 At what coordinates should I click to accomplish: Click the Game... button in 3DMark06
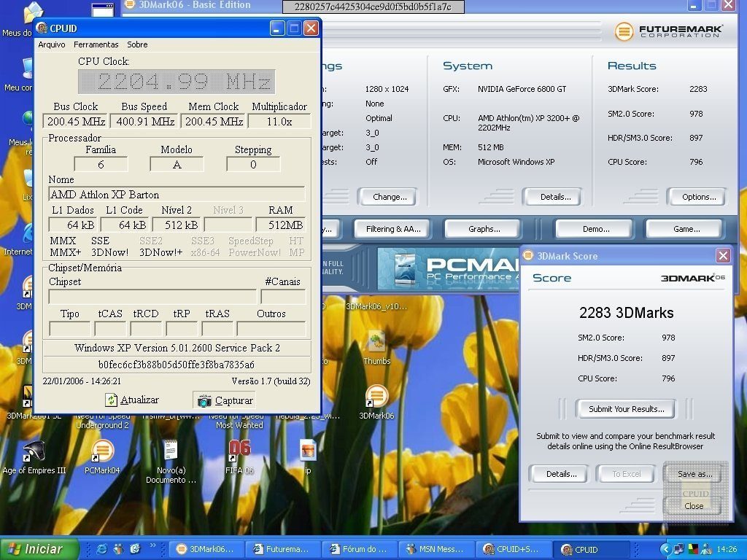point(686,229)
